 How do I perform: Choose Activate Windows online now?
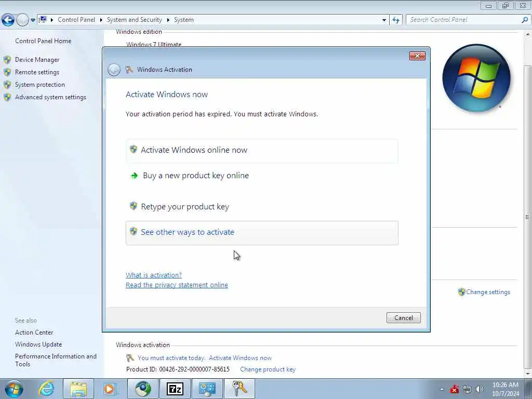pyautogui.click(x=262, y=151)
